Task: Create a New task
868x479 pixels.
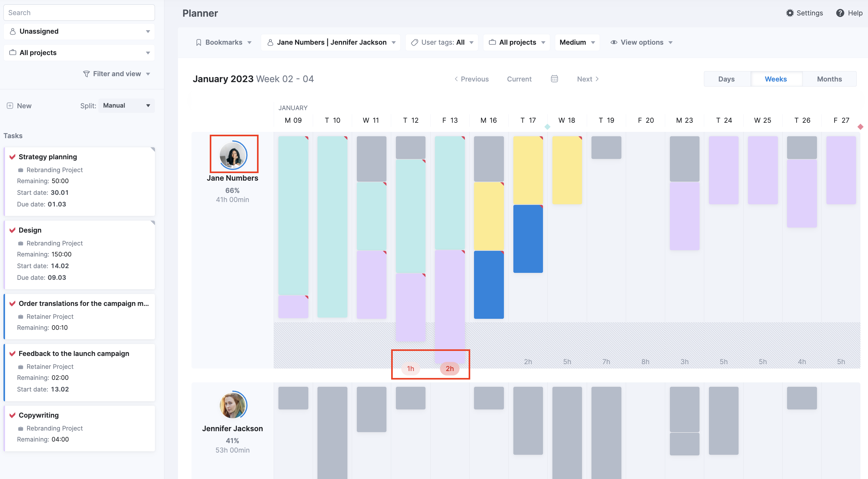Action: pyautogui.click(x=19, y=106)
